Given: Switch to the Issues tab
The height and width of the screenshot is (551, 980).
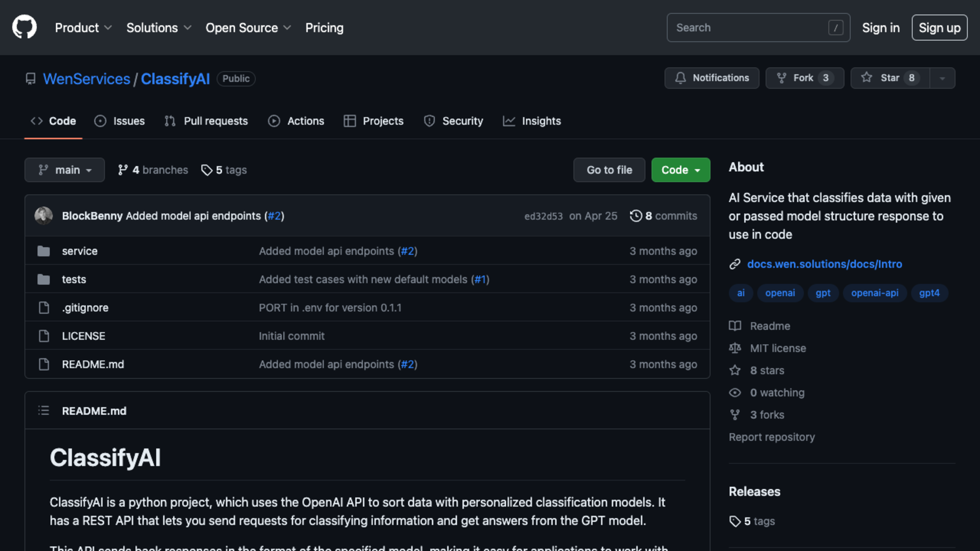Looking at the screenshot, I should tap(119, 121).
